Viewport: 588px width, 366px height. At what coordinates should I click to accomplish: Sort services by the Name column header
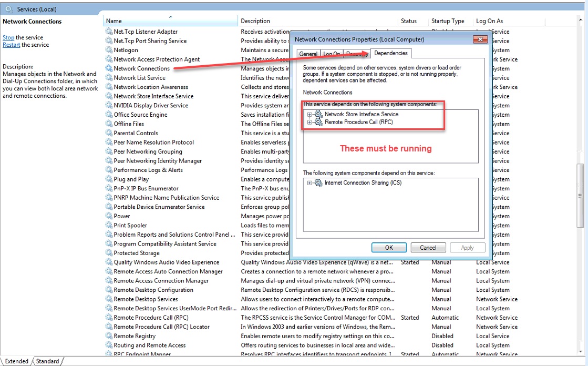170,21
